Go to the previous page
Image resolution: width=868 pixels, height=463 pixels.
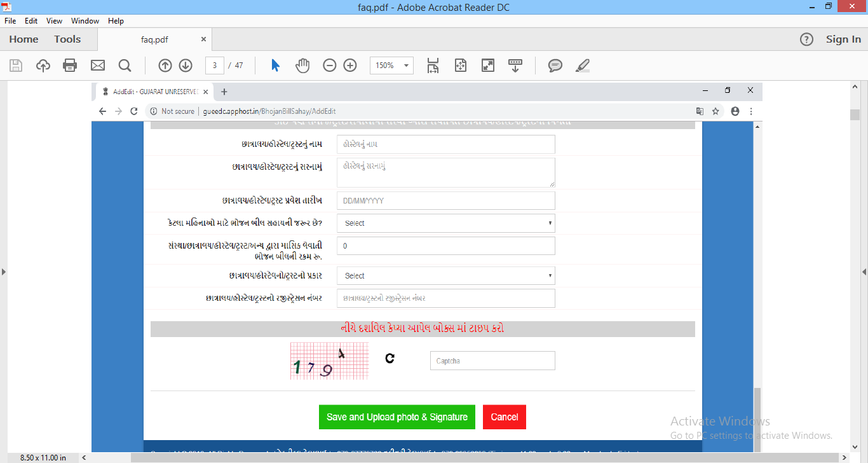(165, 65)
